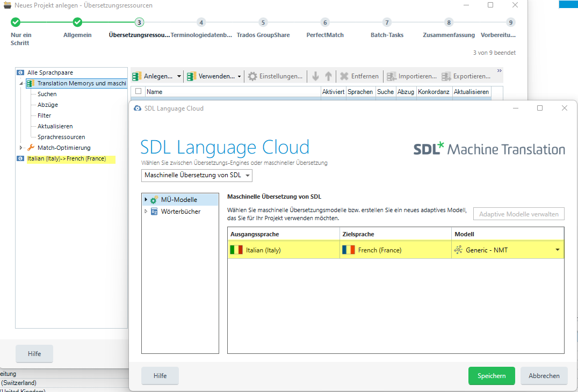The width and height of the screenshot is (578, 392).
Task: Click the move down arrow icon
Action: click(315, 76)
